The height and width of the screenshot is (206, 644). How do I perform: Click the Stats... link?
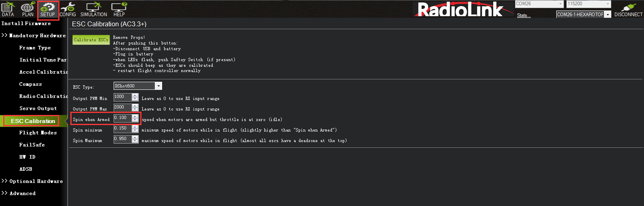click(x=524, y=15)
